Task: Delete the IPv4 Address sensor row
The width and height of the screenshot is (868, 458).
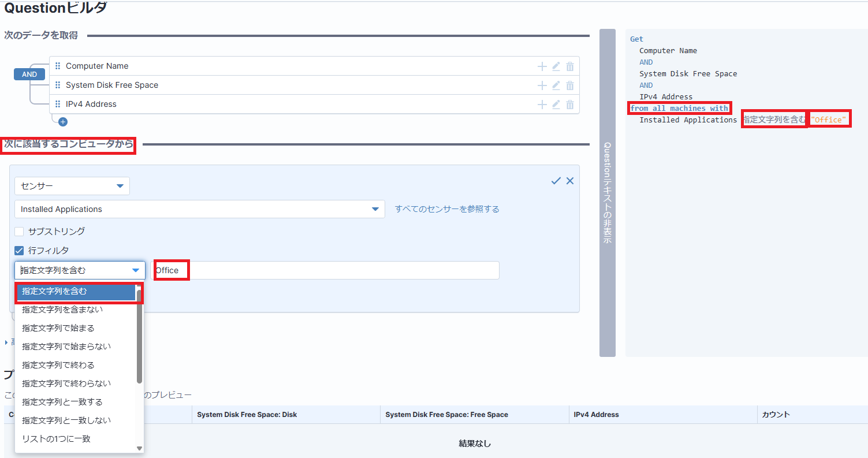Action: [x=570, y=105]
